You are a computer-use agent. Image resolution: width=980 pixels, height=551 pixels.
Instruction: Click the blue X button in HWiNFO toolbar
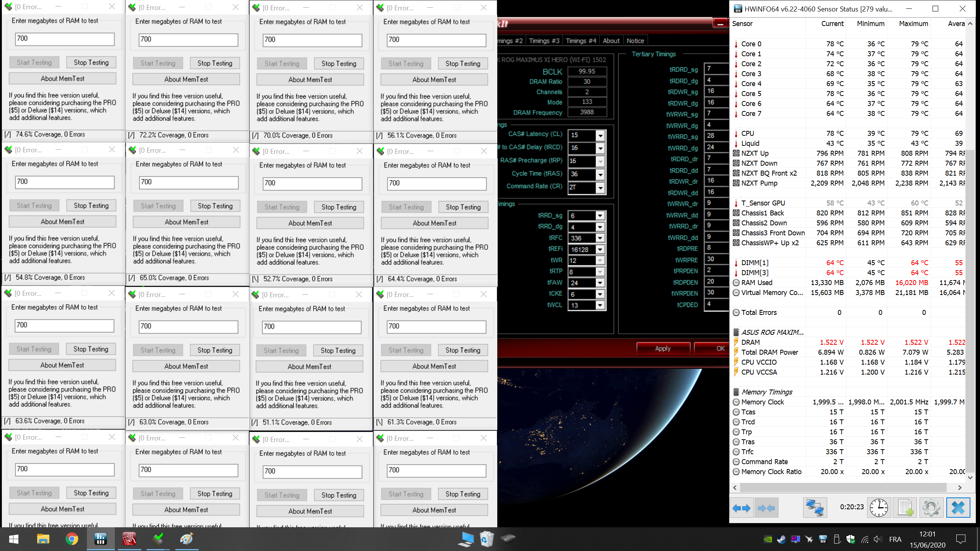click(x=958, y=508)
